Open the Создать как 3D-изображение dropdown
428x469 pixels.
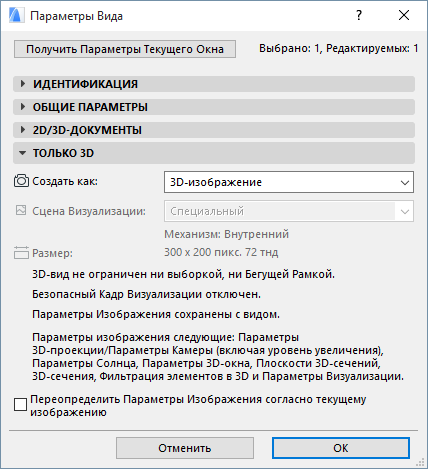point(289,182)
